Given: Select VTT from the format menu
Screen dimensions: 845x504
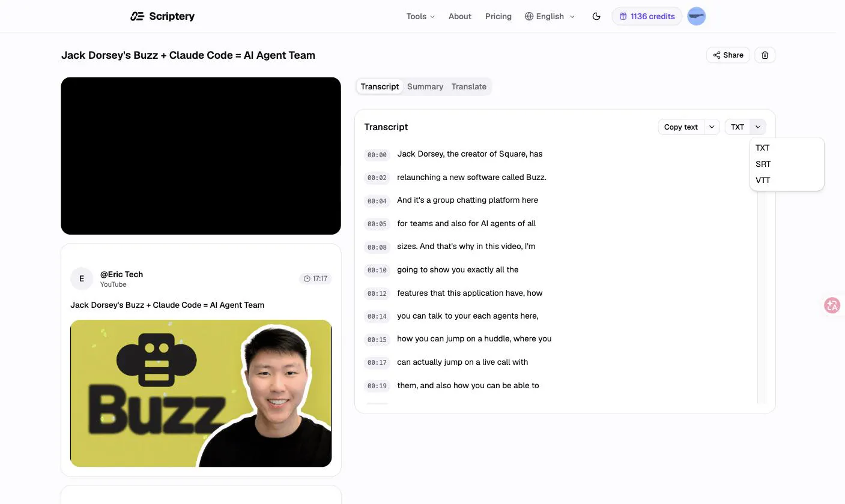Looking at the screenshot, I should pos(787,180).
